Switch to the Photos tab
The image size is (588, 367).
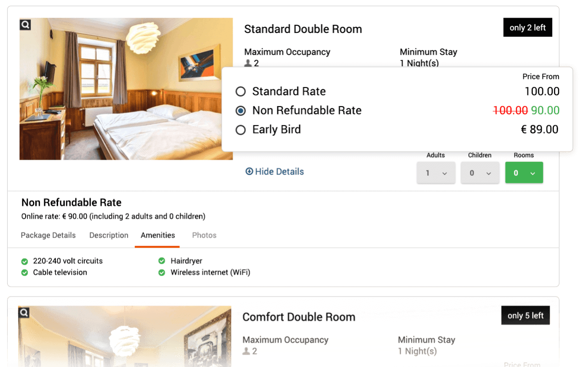point(204,235)
